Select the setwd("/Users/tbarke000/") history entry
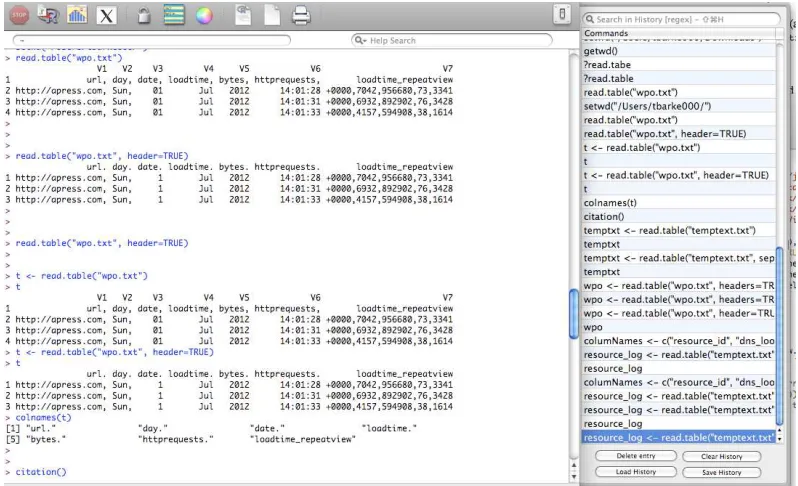Screen dimensions: 798x486 [x=678, y=106]
